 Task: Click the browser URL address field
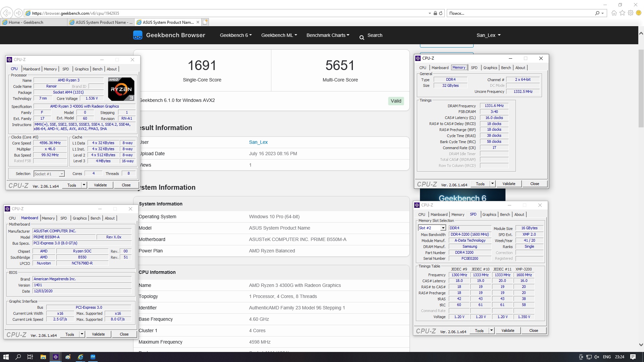(228, 13)
